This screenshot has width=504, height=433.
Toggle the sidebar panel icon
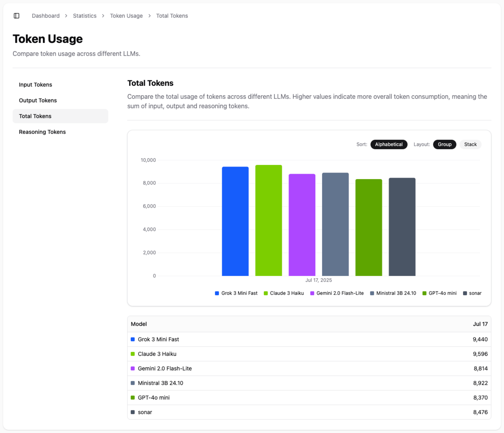click(x=17, y=16)
